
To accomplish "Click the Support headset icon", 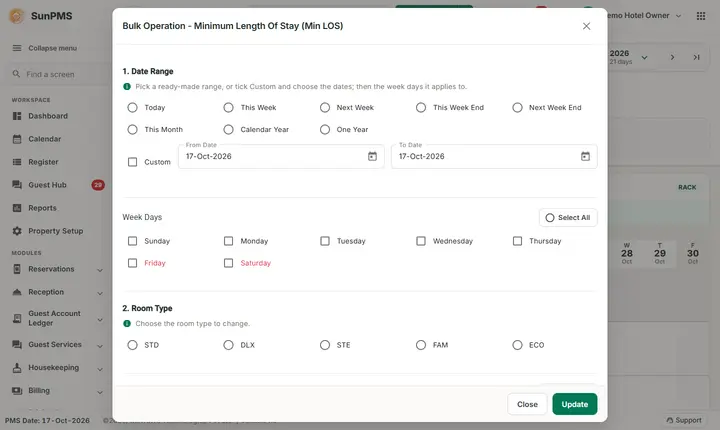I will point(670,420).
